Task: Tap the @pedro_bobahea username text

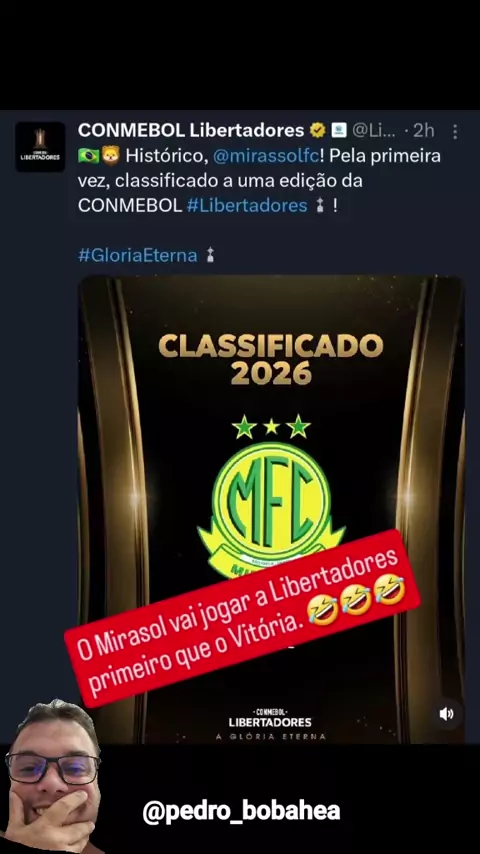Action: point(241,811)
